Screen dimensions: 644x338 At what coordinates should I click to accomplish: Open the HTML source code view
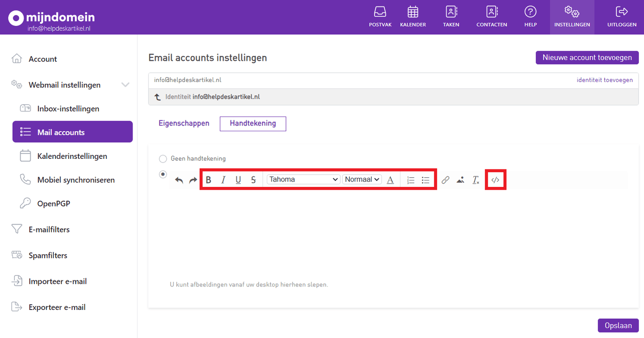point(495,180)
